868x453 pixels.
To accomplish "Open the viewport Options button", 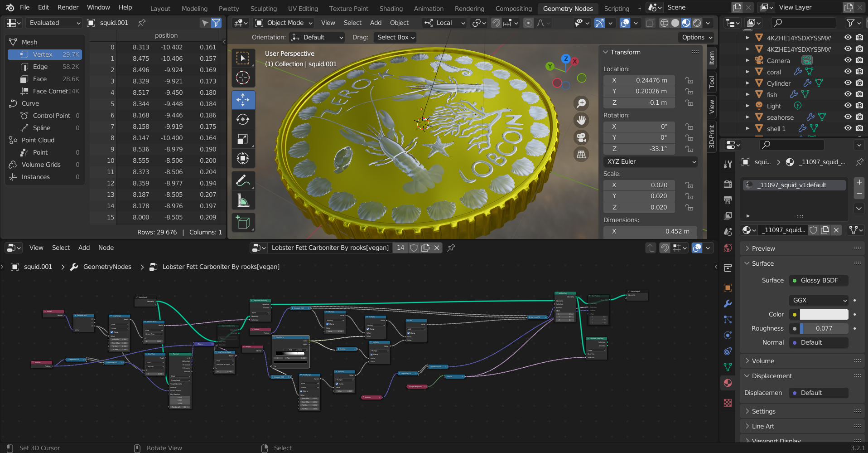I will (x=696, y=37).
